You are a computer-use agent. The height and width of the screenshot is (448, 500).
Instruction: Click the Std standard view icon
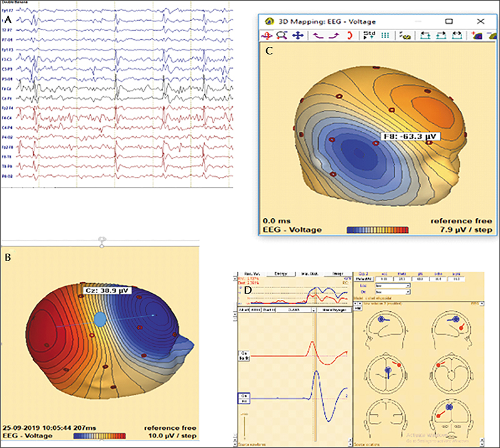coord(369,36)
